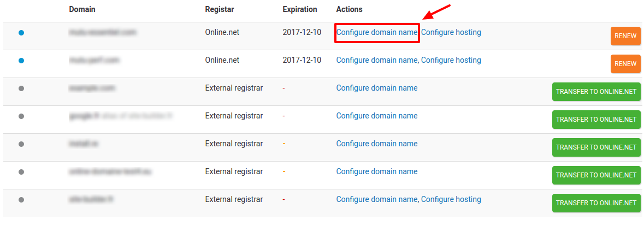Image resolution: width=644 pixels, height=226 pixels.
Task: Open Configure hosting in the second row
Action: click(x=451, y=61)
